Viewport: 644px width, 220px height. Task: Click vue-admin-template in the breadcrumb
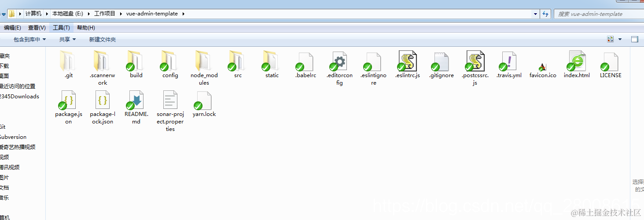coord(152,14)
